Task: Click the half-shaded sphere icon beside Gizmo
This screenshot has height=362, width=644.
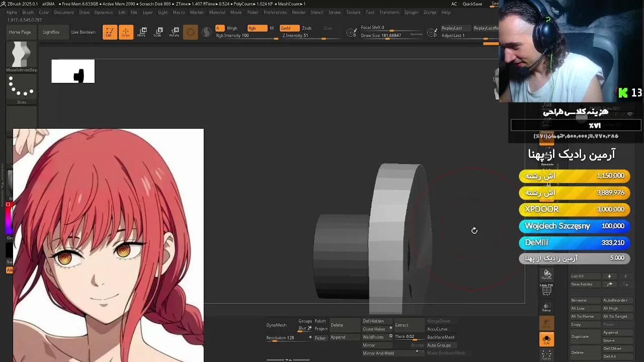Action: (206, 33)
